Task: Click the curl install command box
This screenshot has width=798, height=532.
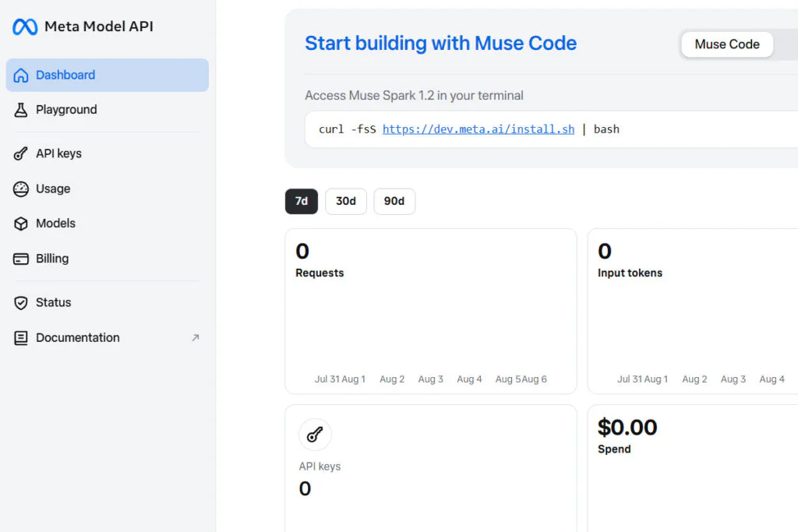Action: click(551, 129)
